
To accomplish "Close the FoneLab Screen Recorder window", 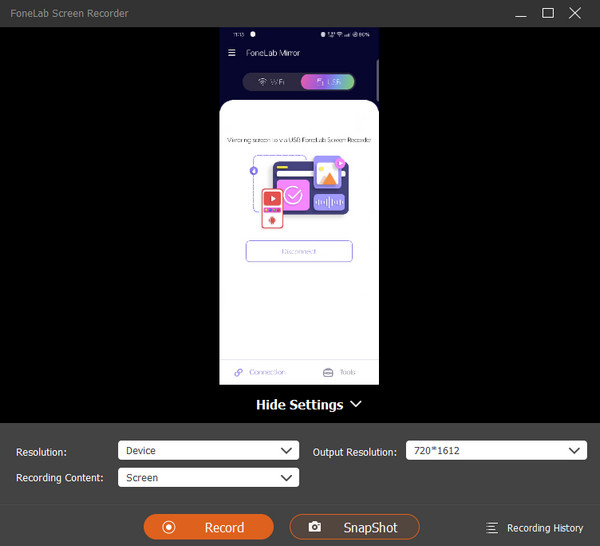I will 575,13.
